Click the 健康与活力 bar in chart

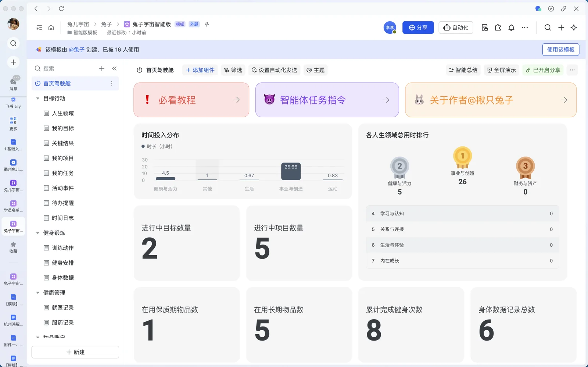(x=165, y=178)
